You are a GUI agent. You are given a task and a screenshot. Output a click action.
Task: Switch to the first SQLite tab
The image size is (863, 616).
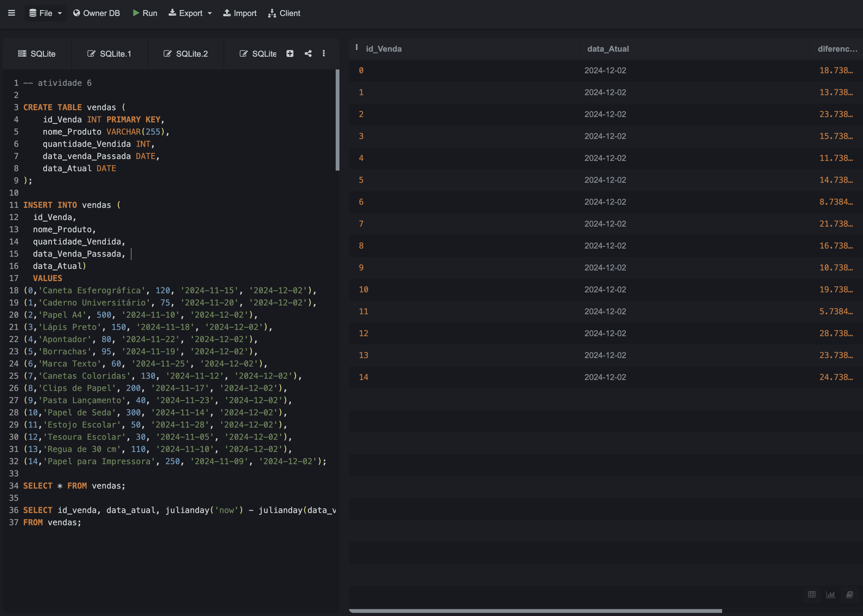coord(37,54)
